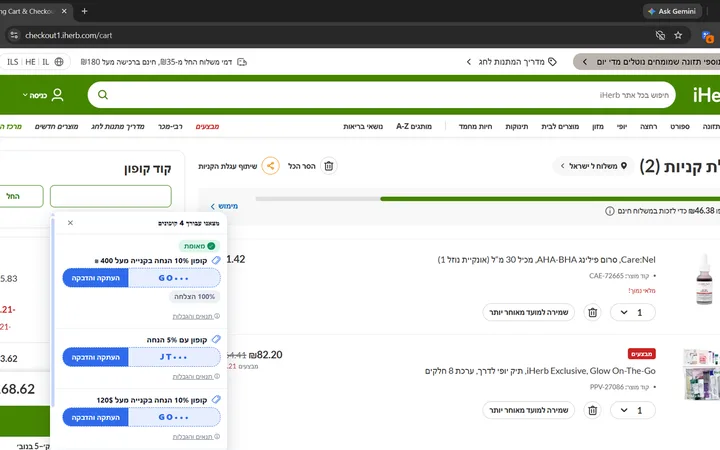Expand the financing link chevron
Viewport: 720px width, 450px height.
(x=212, y=207)
